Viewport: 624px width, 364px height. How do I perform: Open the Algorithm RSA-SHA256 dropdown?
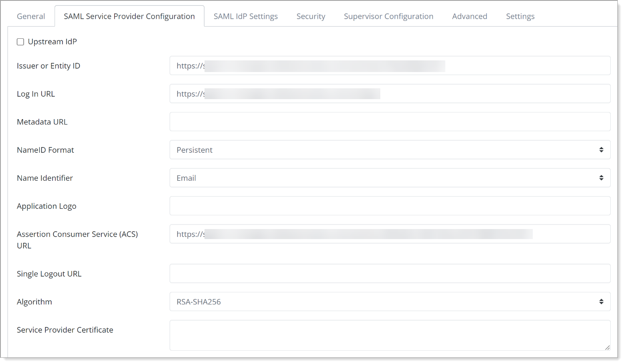[x=390, y=302]
